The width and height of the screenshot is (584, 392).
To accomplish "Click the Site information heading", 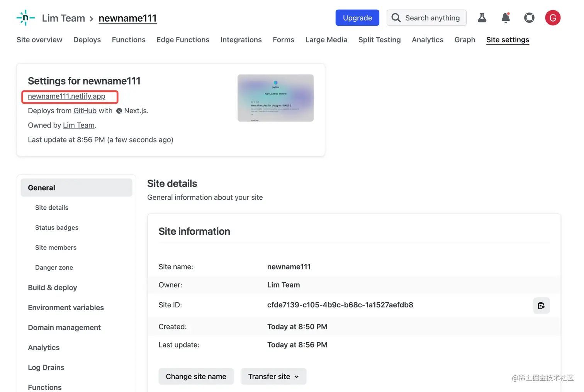I will click(194, 231).
